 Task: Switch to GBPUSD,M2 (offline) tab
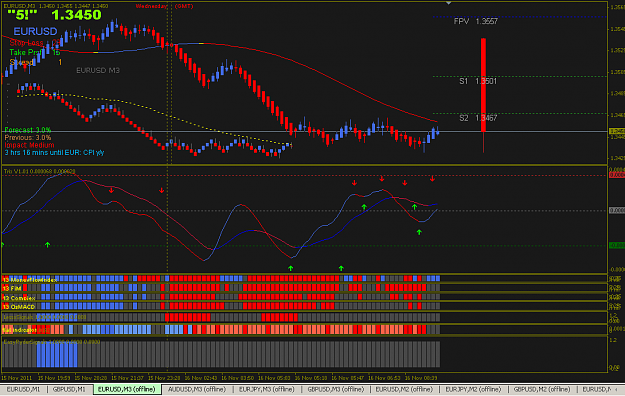pyautogui.click(x=542, y=389)
